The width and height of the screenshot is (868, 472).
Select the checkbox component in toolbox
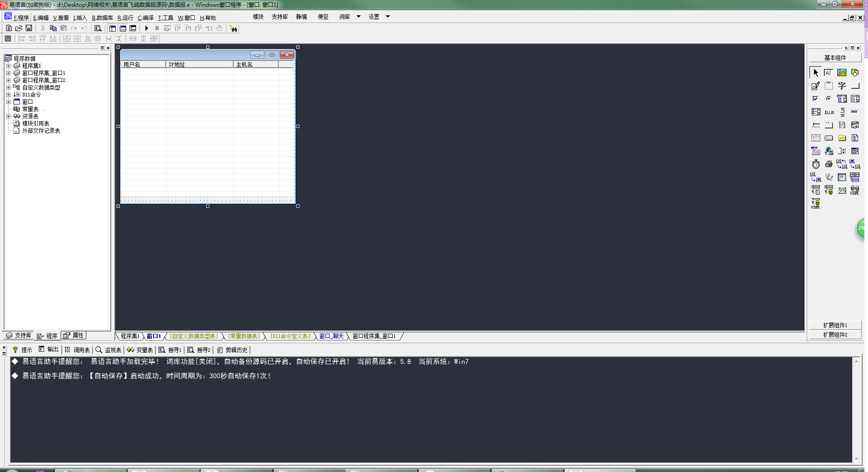tap(815, 99)
